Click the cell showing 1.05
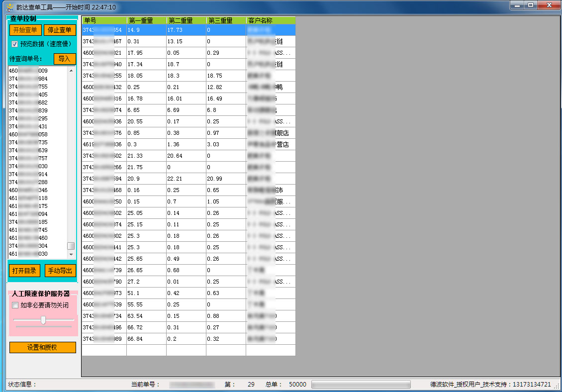The image size is (562, 392). pyautogui.click(x=226, y=202)
